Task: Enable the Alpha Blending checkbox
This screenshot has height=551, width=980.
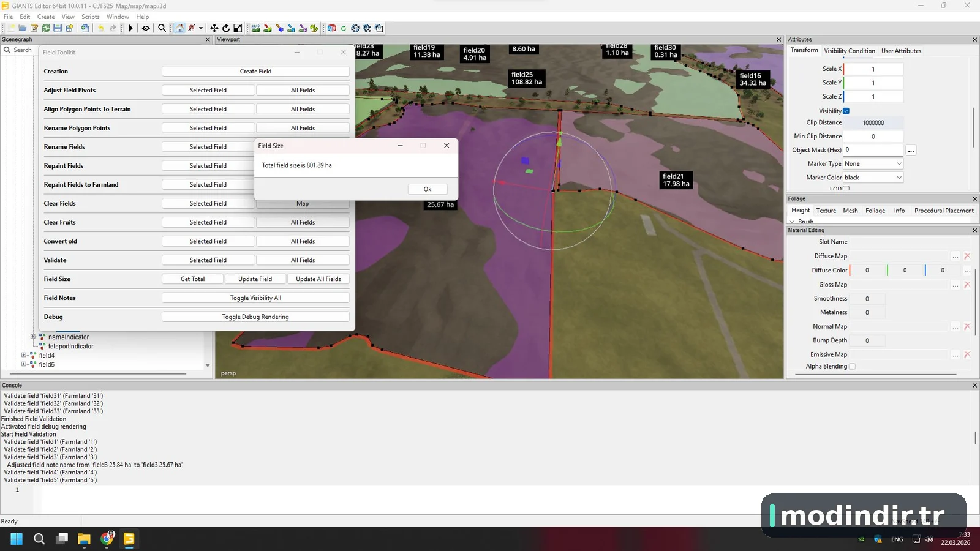Action: pyautogui.click(x=852, y=366)
